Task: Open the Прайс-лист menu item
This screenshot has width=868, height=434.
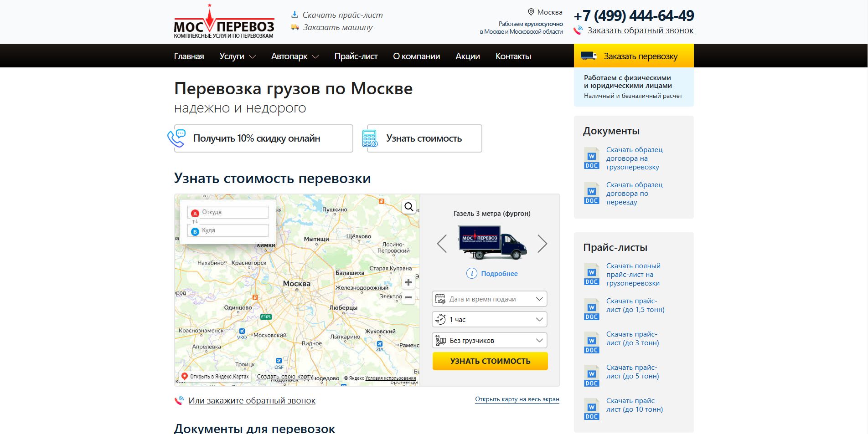Action: point(356,56)
